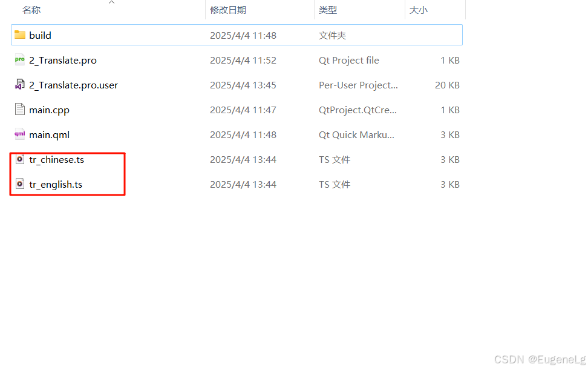This screenshot has width=588, height=370.
Task: Click the tr_english.ts date 2025/4/4 13:44
Action: point(243,184)
